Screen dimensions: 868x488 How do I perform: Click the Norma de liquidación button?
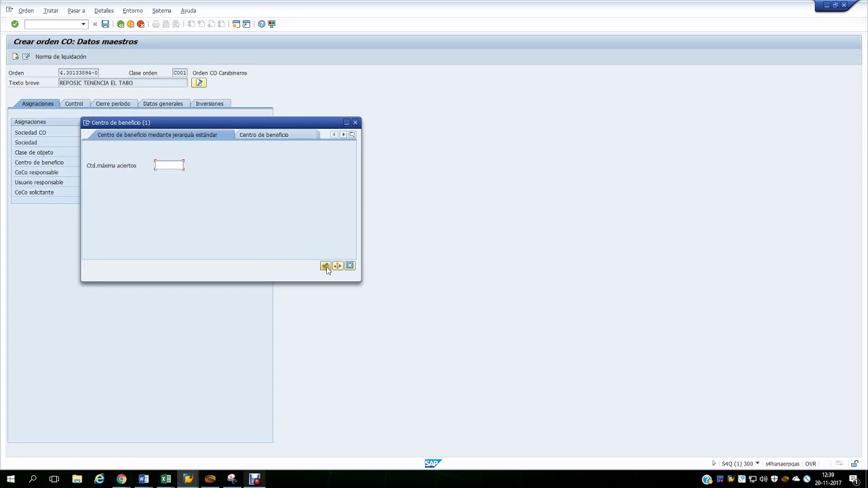click(60, 57)
